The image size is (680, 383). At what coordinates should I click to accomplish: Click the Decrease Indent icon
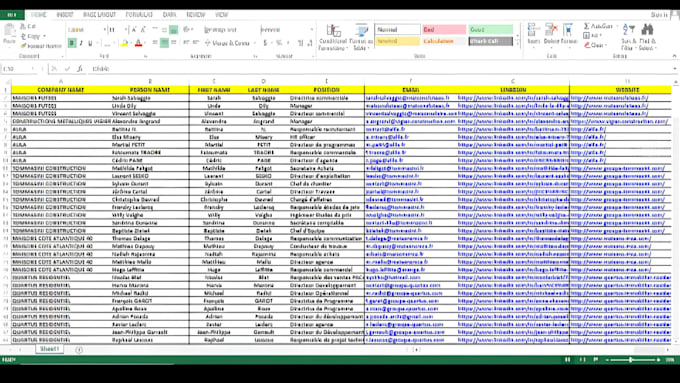186,43
